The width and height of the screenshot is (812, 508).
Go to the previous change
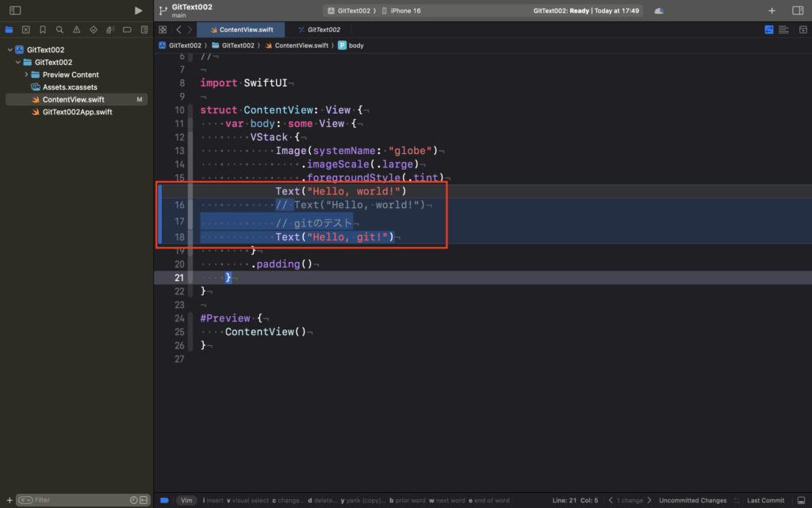[x=611, y=500]
